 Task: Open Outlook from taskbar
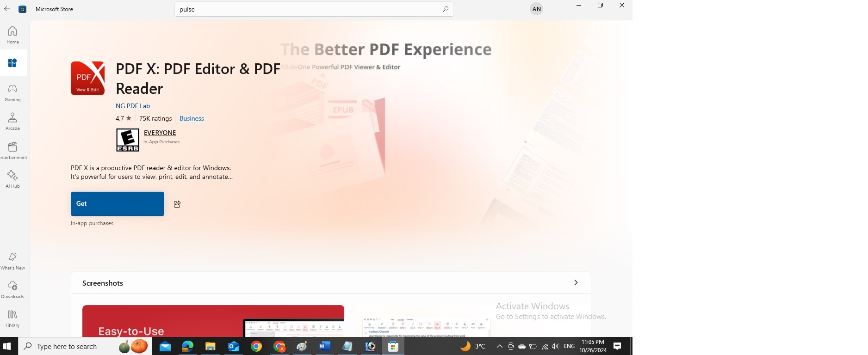point(234,346)
